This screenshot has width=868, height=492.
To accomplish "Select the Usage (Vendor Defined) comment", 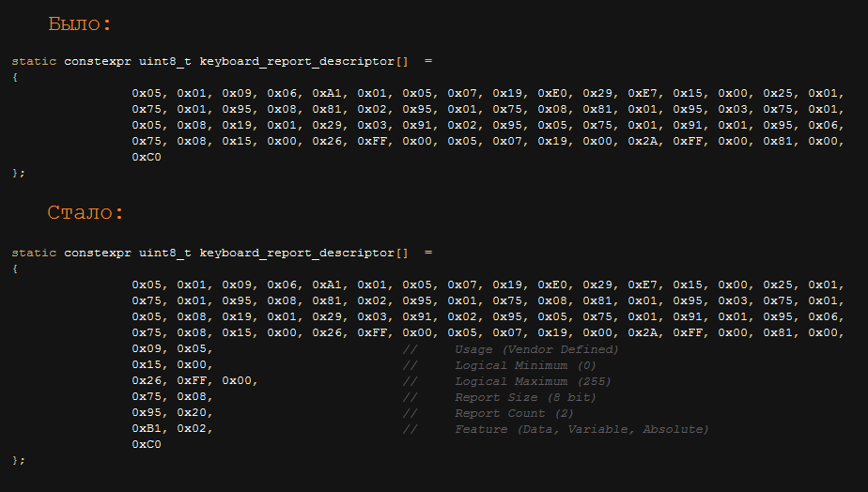I will (x=536, y=349).
